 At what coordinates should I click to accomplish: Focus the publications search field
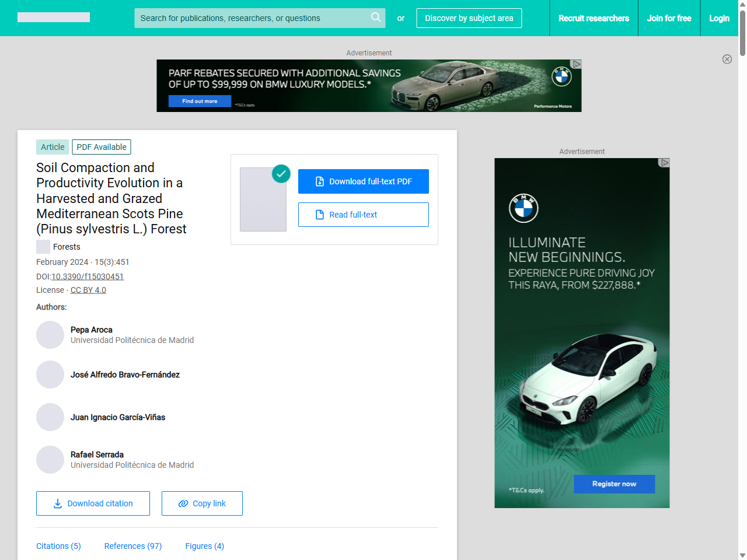[x=251, y=18]
